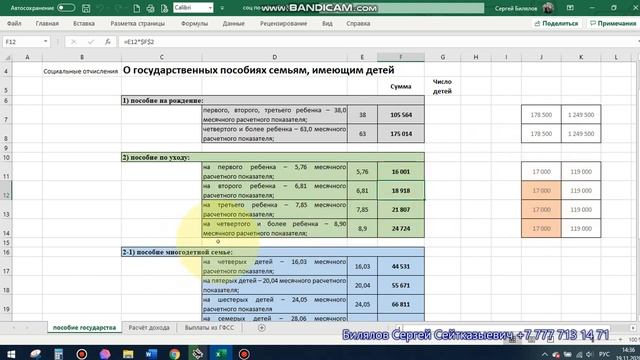Switch to the Вставка ribbon tab
The image size is (640, 360).
[x=84, y=24]
